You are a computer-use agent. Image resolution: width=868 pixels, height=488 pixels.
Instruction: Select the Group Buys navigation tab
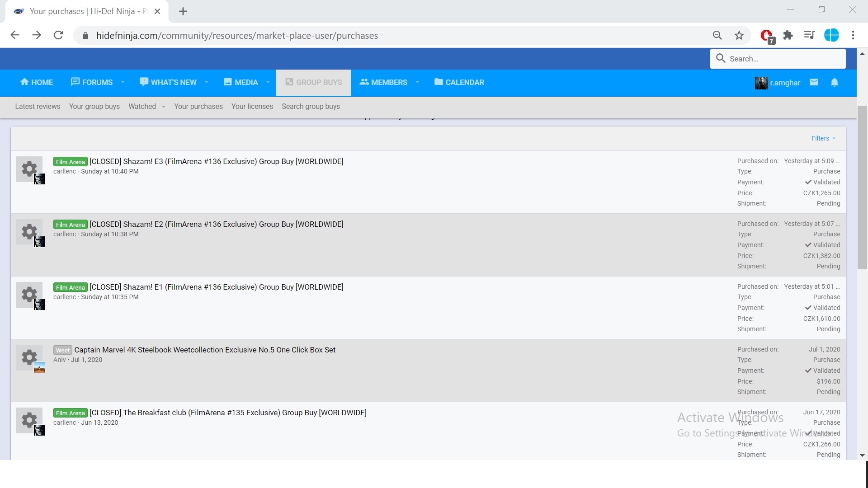pyautogui.click(x=313, y=82)
